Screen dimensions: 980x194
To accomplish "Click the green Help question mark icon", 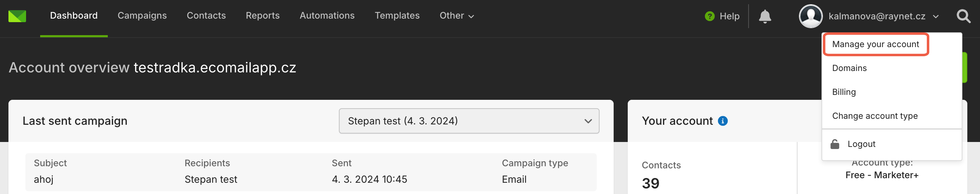I will pos(709,16).
